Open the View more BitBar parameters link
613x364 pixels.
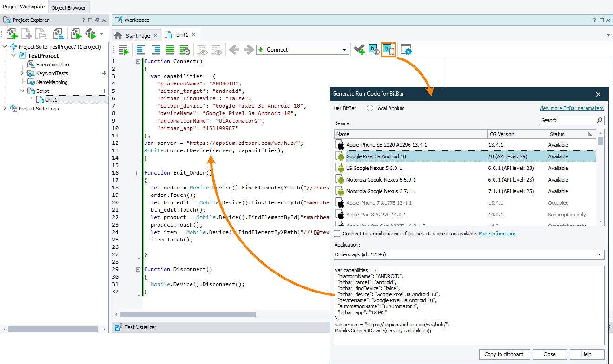571,108
